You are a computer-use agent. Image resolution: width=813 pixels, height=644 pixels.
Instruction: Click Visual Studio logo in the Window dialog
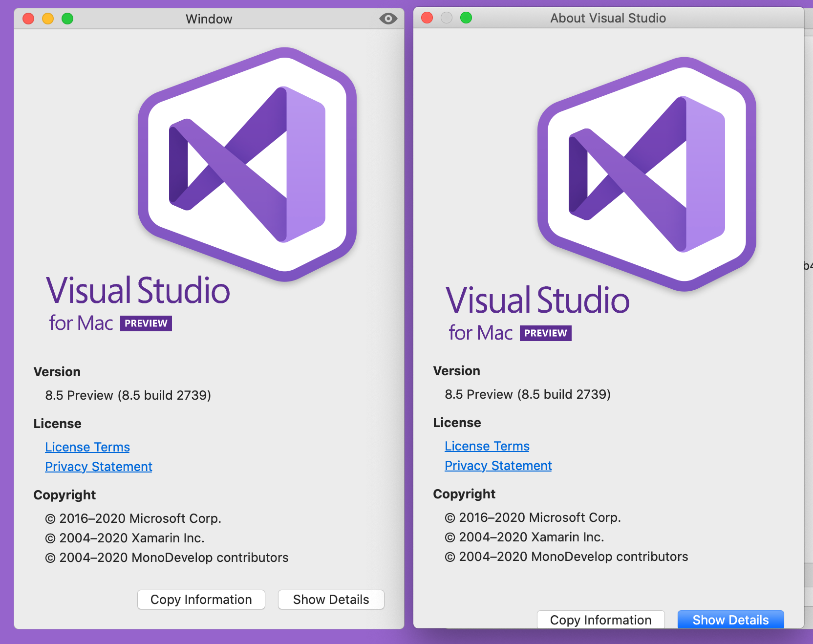[x=247, y=165]
